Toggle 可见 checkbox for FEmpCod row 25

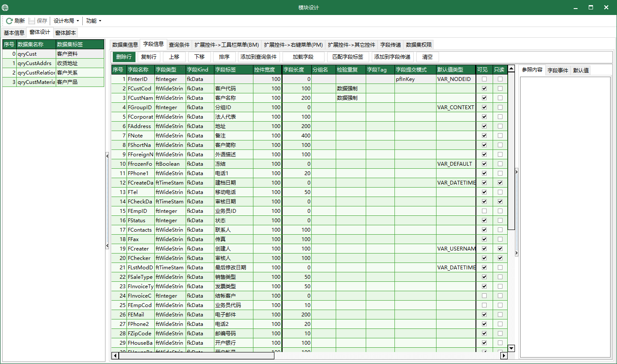tap(484, 305)
